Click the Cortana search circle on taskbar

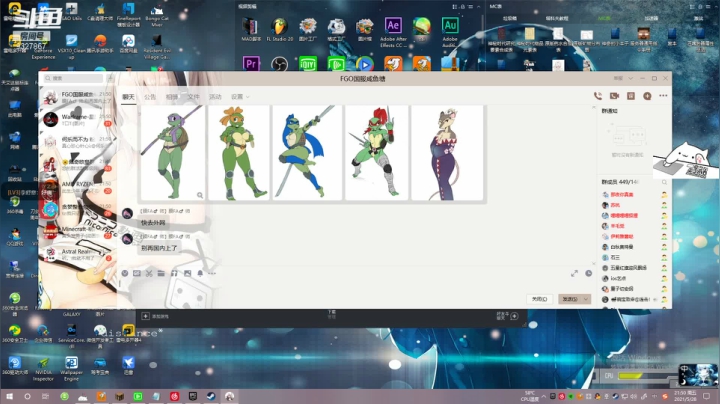click(27, 396)
